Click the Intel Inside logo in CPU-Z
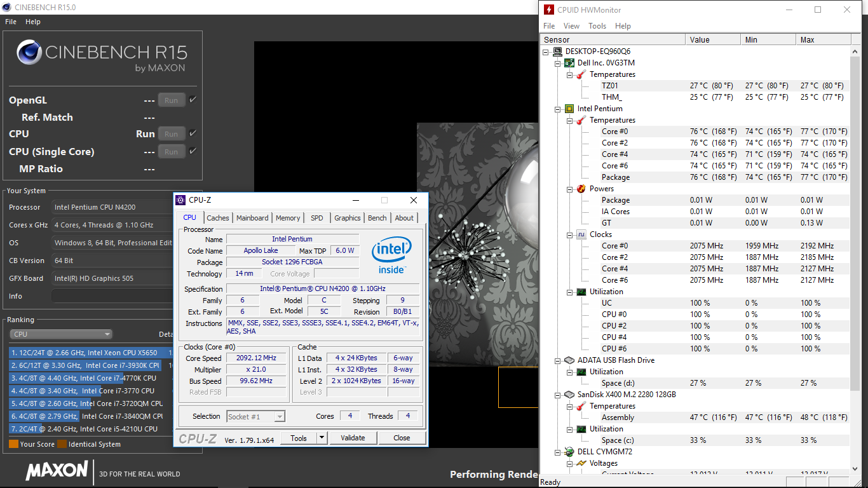This screenshot has height=488, width=868. [x=391, y=255]
